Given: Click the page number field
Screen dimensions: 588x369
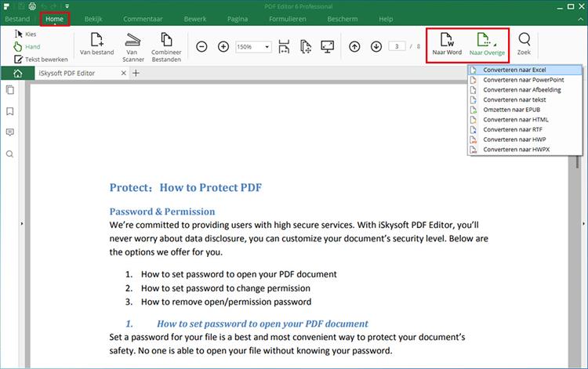Looking at the screenshot, I should [397, 46].
